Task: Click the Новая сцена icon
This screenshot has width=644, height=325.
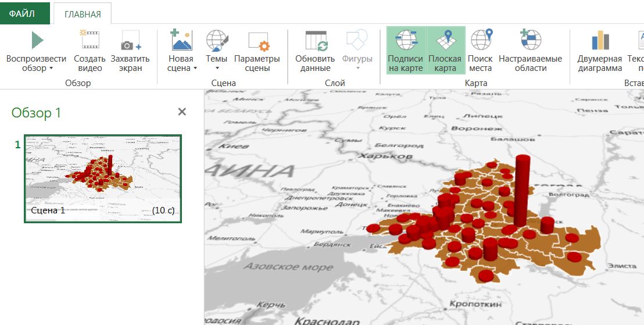Action: pyautogui.click(x=181, y=41)
